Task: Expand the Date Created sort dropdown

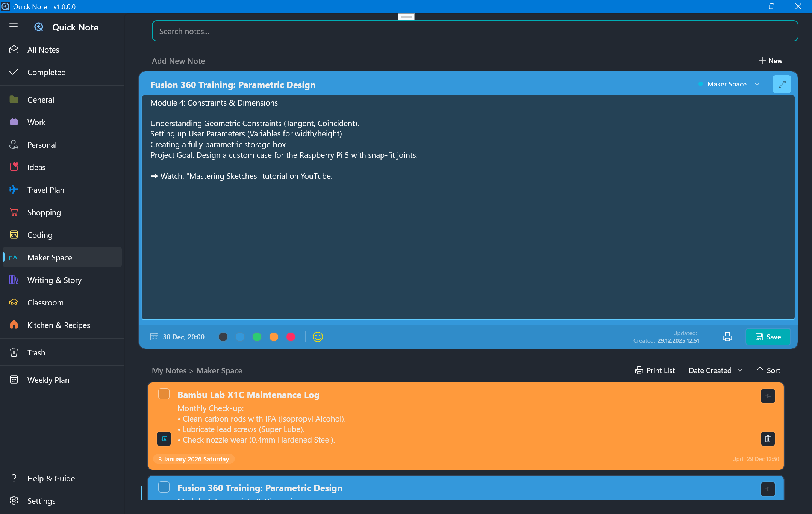Action: tap(715, 370)
